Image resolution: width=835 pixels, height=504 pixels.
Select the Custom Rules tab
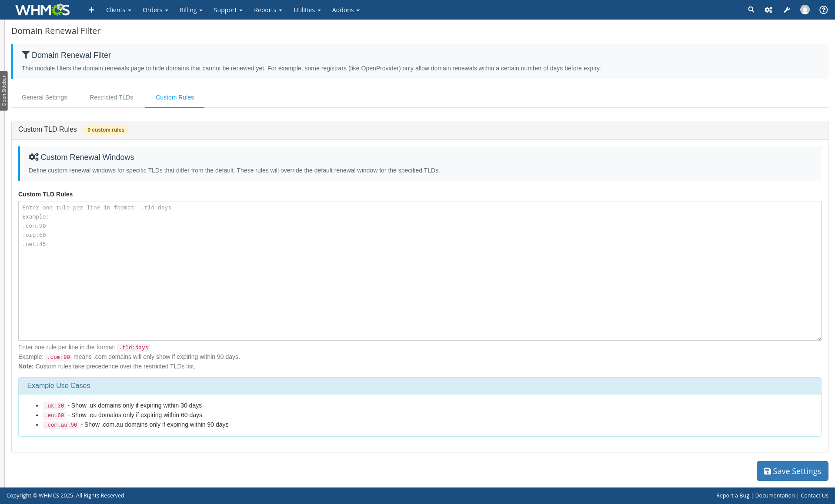point(175,97)
